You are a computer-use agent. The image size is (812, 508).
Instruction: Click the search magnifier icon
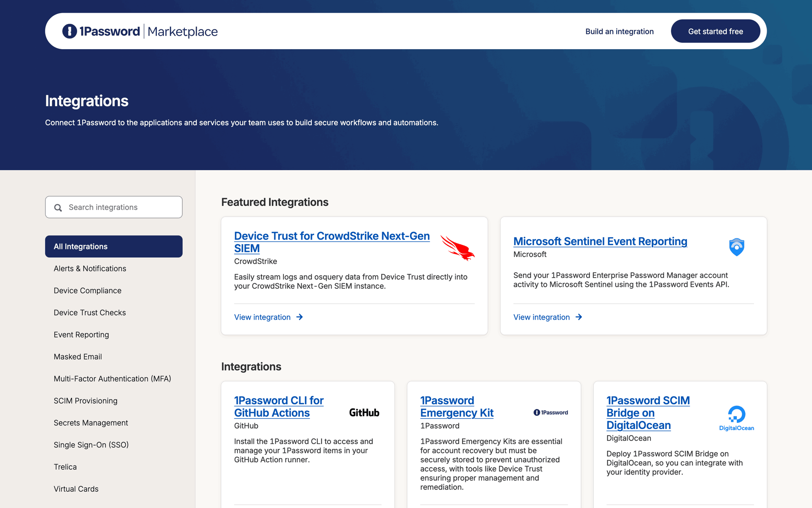(x=58, y=207)
